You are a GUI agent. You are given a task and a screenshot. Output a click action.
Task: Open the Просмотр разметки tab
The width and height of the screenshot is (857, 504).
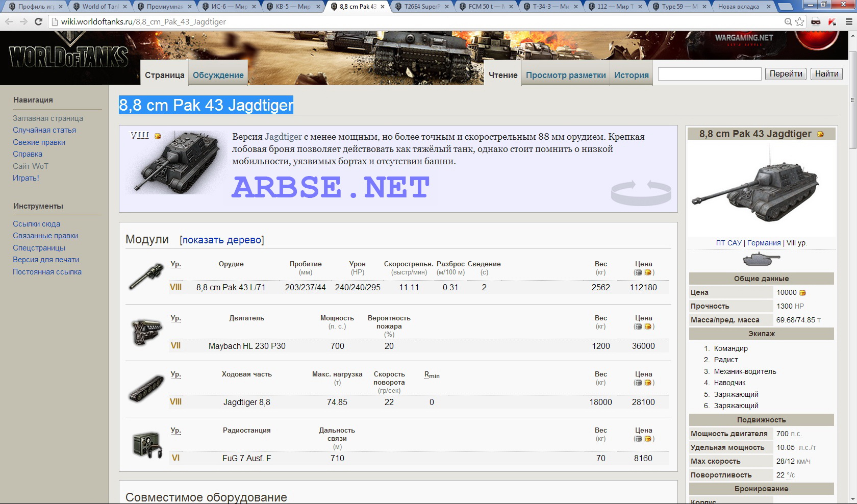[566, 75]
